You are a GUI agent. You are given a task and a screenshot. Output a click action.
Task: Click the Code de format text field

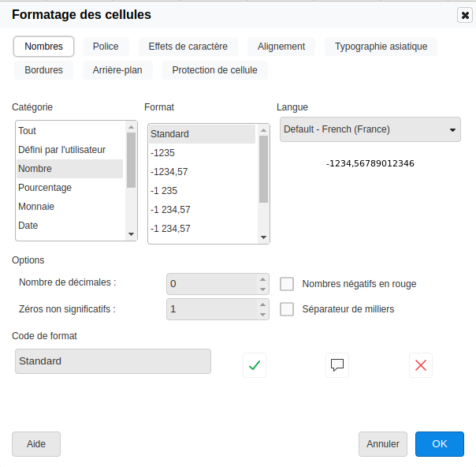pyautogui.click(x=113, y=361)
